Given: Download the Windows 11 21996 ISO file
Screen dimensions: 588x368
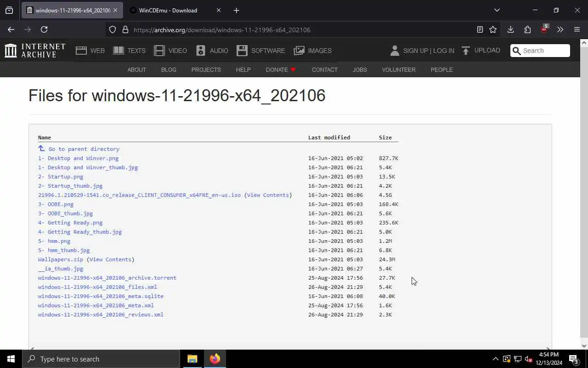Looking at the screenshot, I should pyautogui.click(x=139, y=195).
